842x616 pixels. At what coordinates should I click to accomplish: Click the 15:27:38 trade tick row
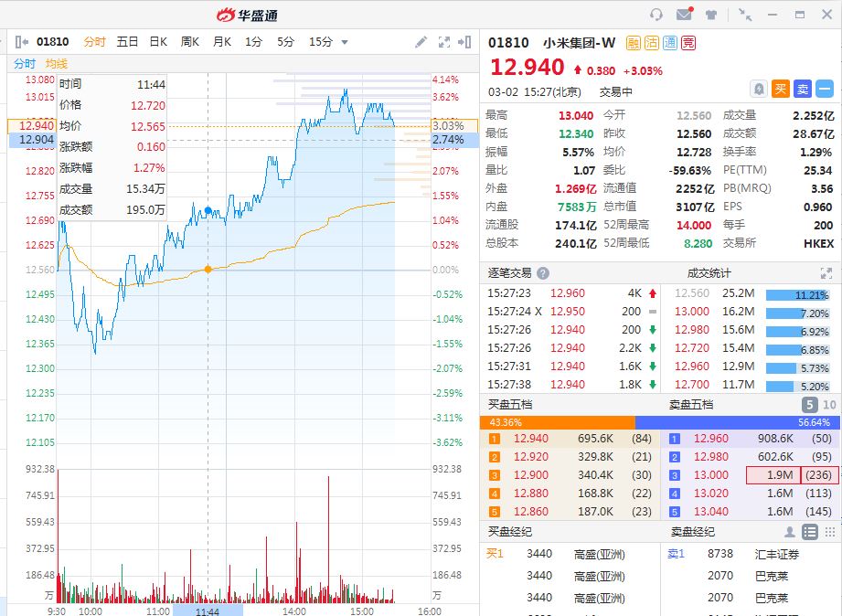pyautogui.click(x=571, y=385)
